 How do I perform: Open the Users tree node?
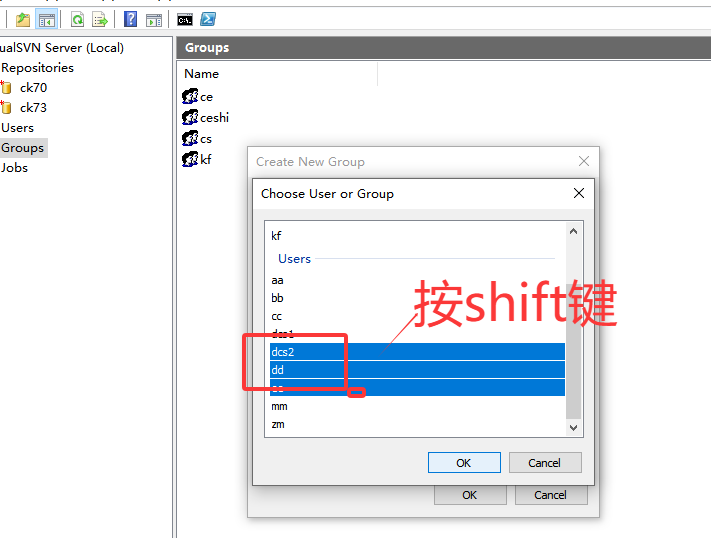pyautogui.click(x=17, y=128)
